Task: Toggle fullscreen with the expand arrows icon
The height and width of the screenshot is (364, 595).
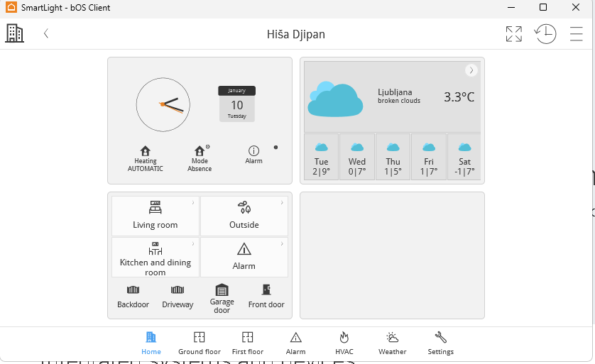Action: [514, 34]
